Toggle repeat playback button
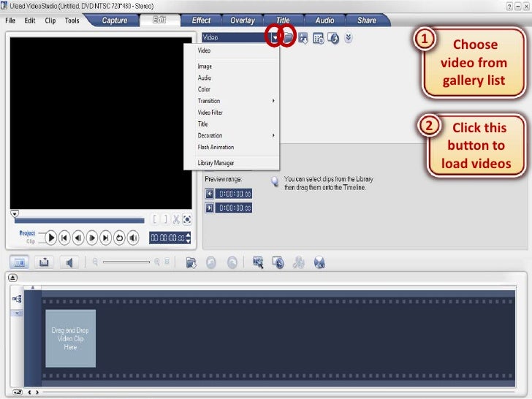This screenshot has height=399, width=532. pyautogui.click(x=119, y=237)
